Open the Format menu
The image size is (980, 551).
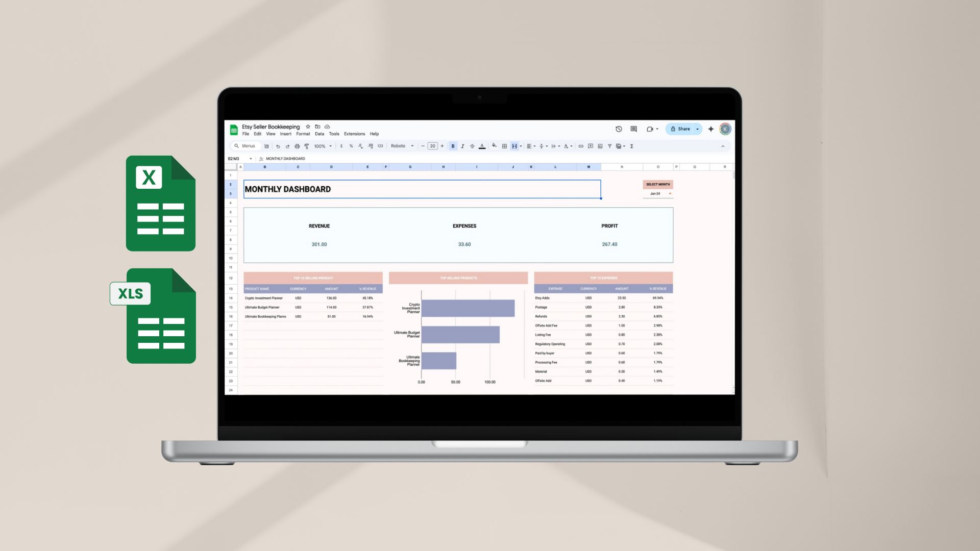point(303,134)
